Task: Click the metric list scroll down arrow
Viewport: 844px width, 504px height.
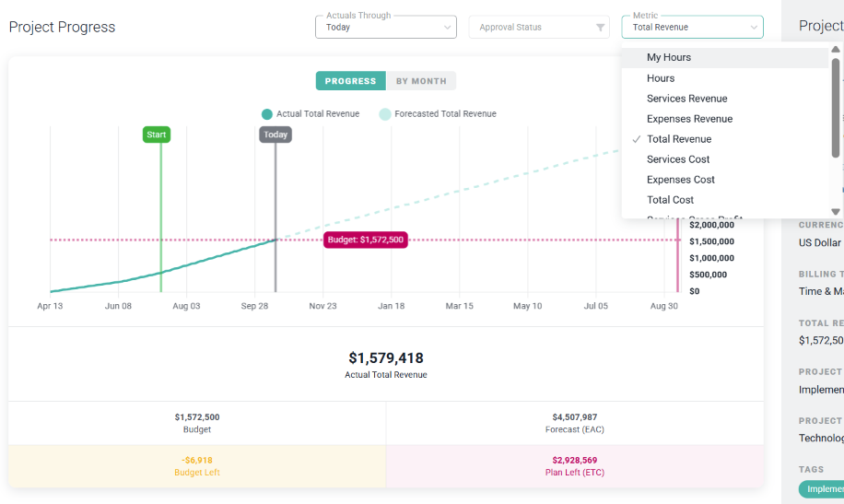Action: click(836, 212)
